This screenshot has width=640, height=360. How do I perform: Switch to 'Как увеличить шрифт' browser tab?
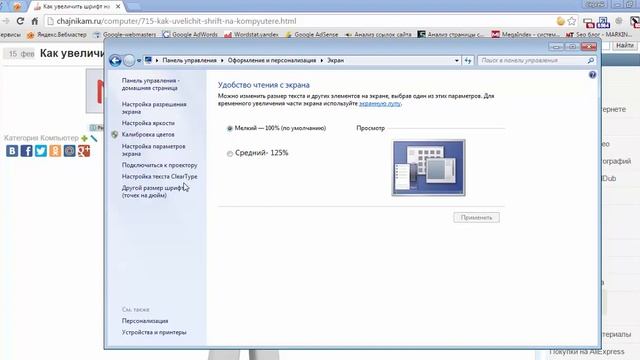[76, 7]
